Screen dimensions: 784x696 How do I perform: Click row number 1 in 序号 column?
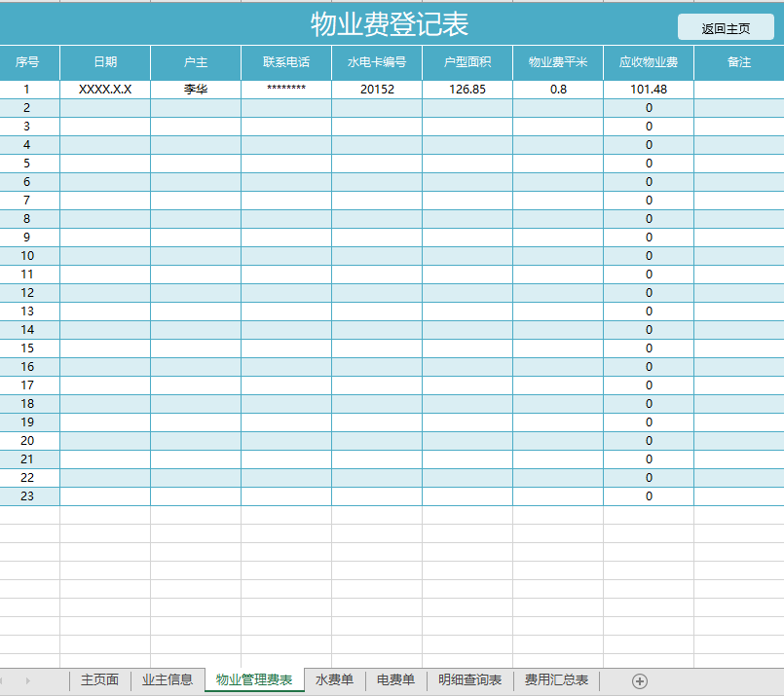pos(29,89)
